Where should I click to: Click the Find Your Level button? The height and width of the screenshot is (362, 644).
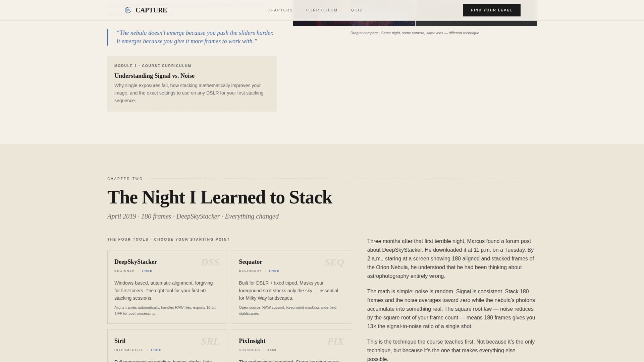coord(491,10)
